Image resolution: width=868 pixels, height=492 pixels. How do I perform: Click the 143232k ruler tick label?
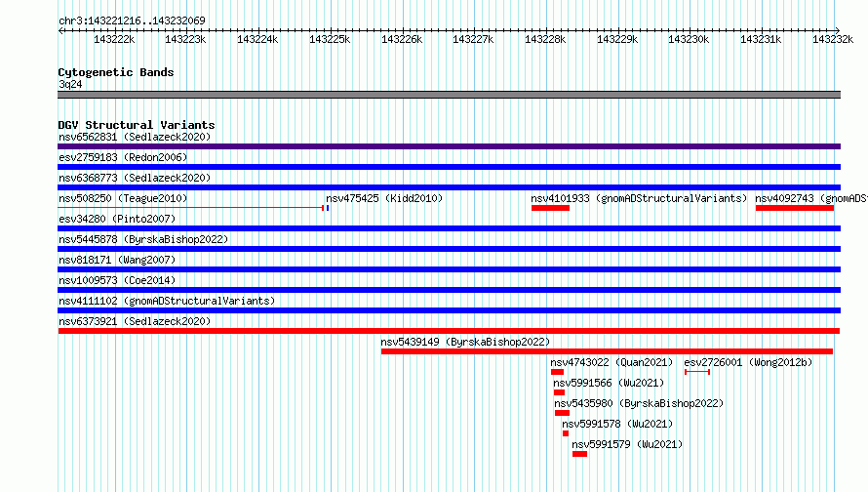[833, 39]
